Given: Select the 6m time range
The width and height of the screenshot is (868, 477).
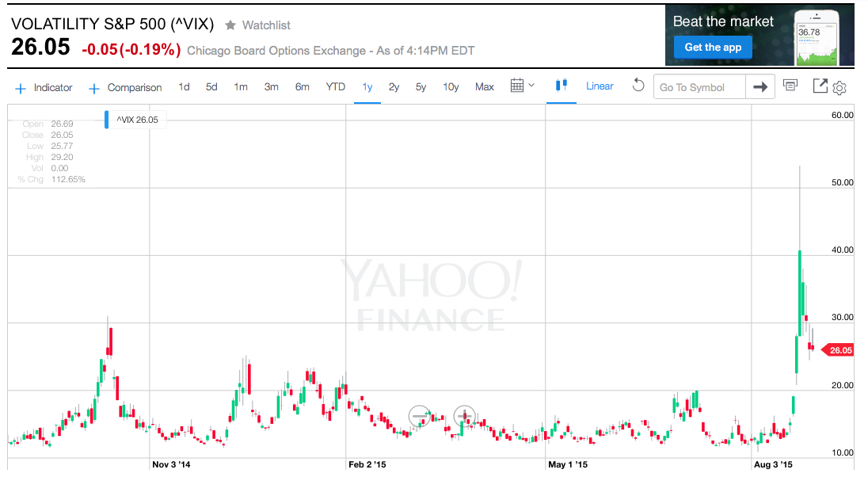Looking at the screenshot, I should (303, 87).
